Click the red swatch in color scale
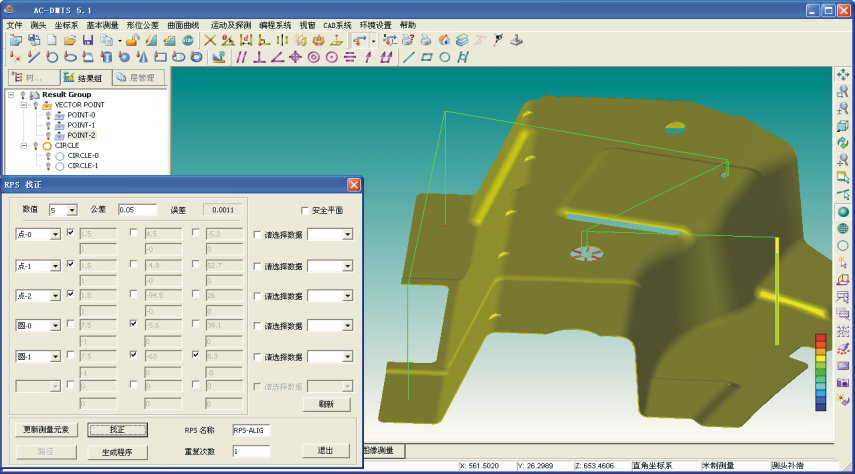The width and height of the screenshot is (855, 474). 820,338
